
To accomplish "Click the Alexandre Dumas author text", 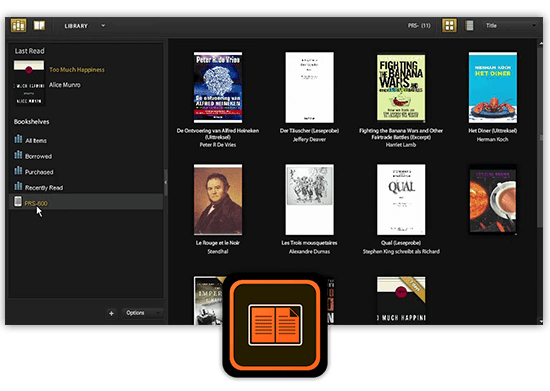I will (x=309, y=251).
